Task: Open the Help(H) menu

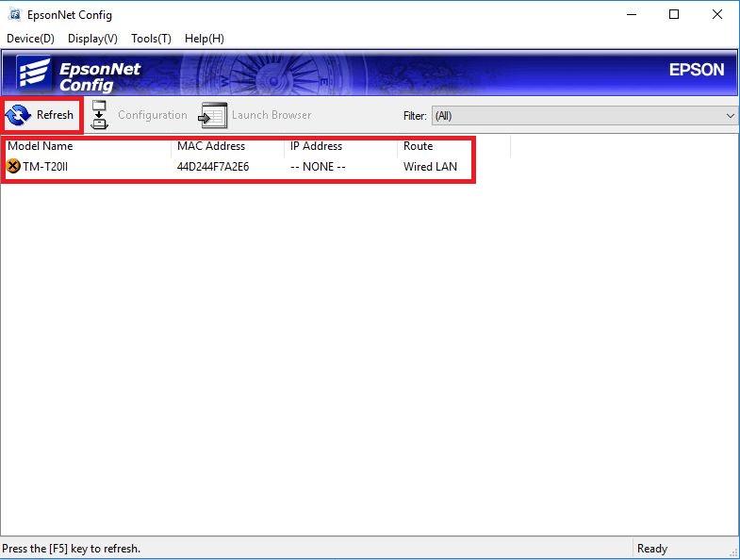Action: (x=205, y=39)
